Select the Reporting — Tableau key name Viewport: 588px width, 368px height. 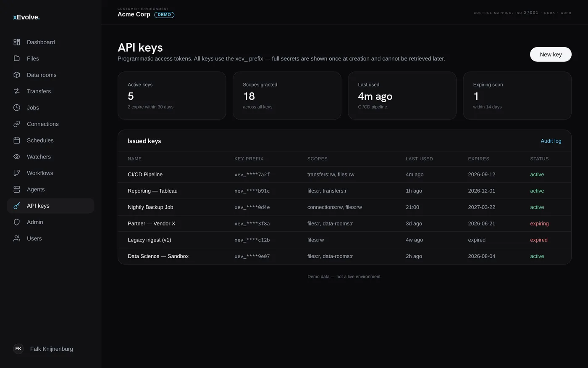click(x=152, y=191)
